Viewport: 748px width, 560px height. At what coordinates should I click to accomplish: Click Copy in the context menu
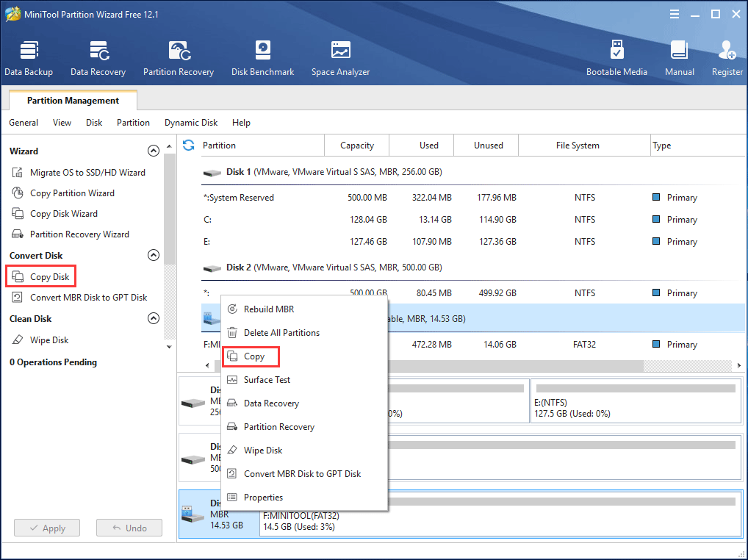(304, 356)
